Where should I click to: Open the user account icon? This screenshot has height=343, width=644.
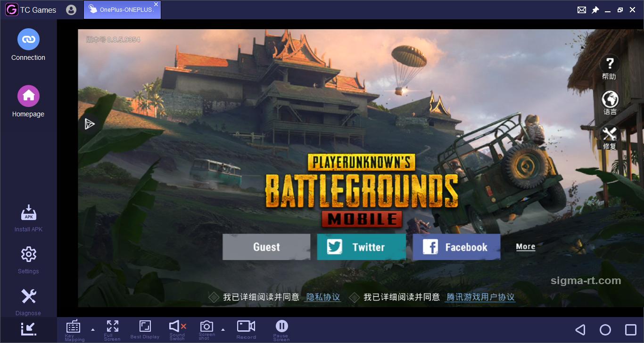pyautogui.click(x=71, y=10)
